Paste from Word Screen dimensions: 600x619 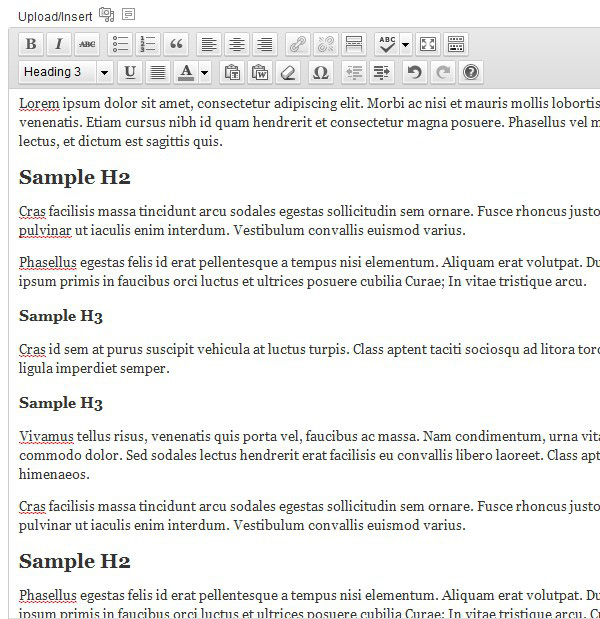click(x=260, y=72)
